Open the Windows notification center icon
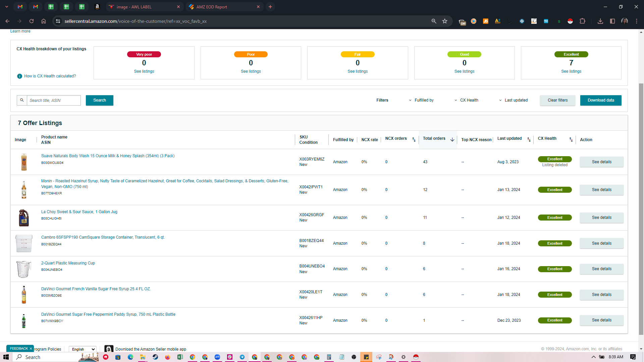Screen dimensions: 644x362 coord(633,357)
